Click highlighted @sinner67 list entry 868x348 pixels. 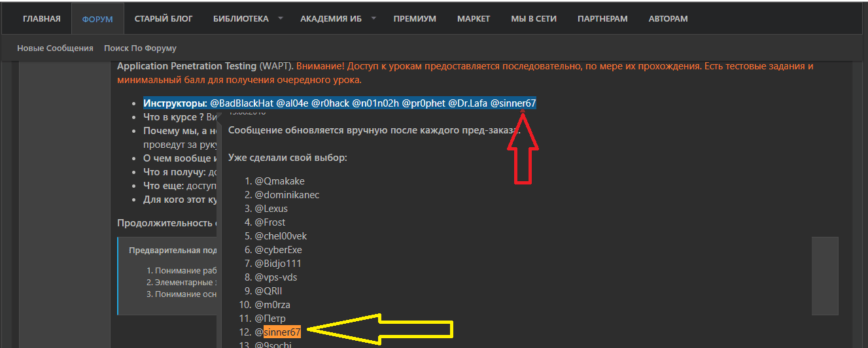(278, 332)
